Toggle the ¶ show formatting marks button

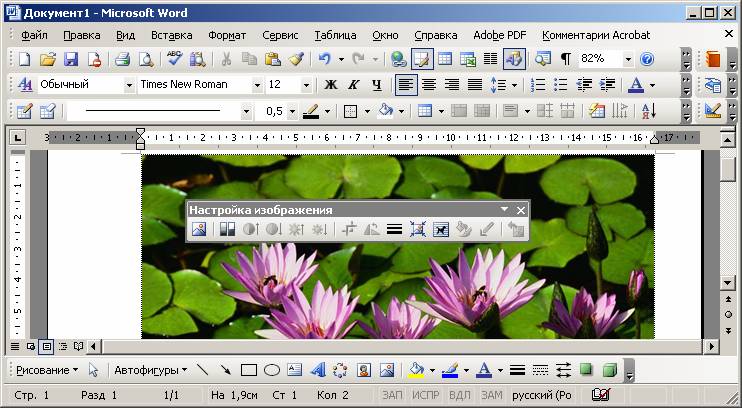tap(566, 59)
